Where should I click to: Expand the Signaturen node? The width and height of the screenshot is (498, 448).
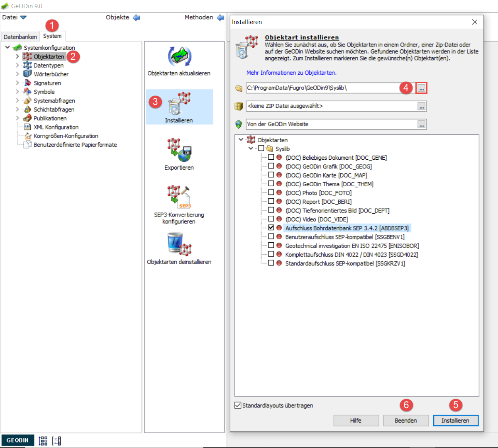(x=17, y=83)
